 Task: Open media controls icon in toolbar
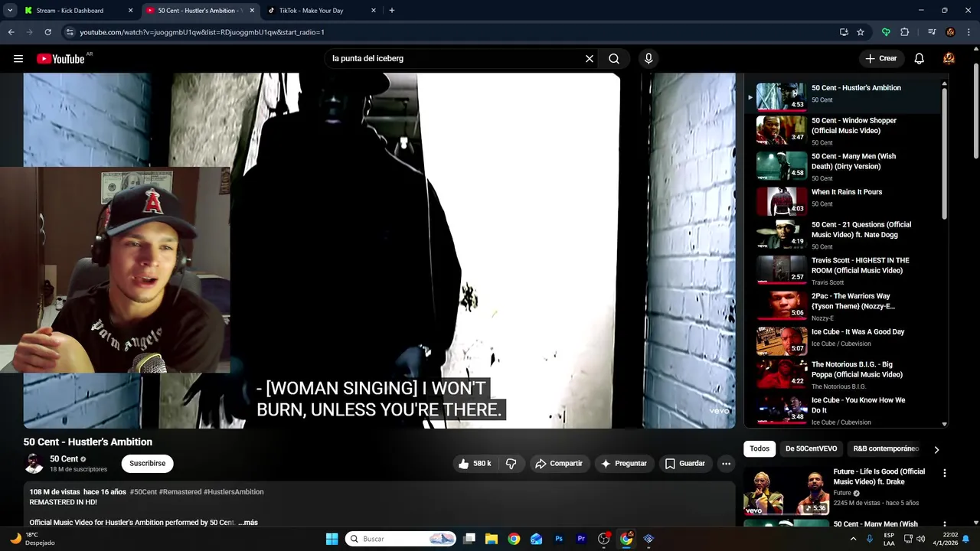[931, 32]
